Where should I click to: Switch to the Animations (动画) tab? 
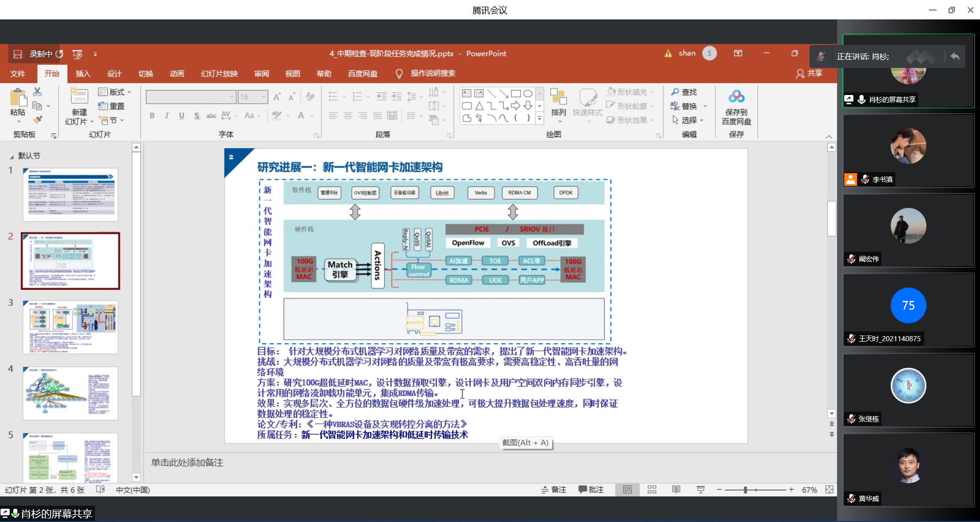pos(177,74)
